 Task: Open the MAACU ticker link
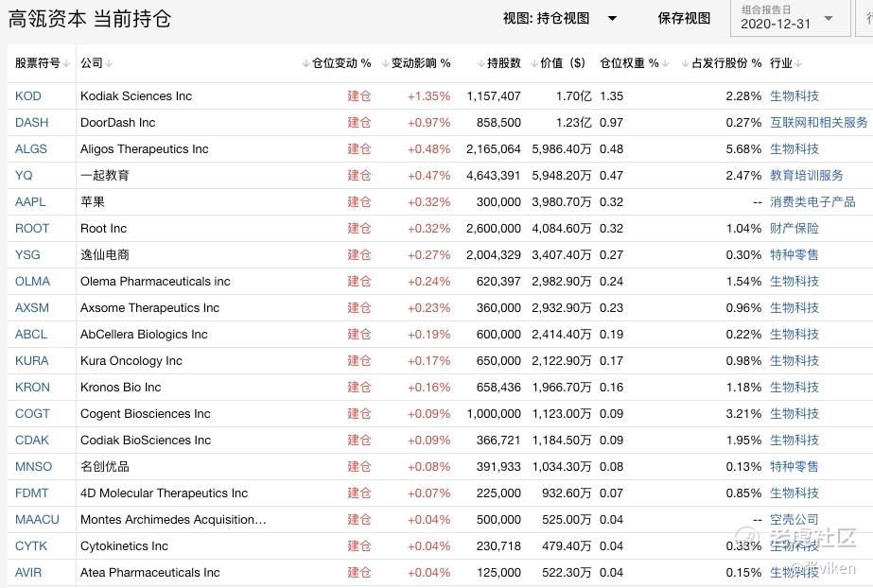[x=37, y=520]
